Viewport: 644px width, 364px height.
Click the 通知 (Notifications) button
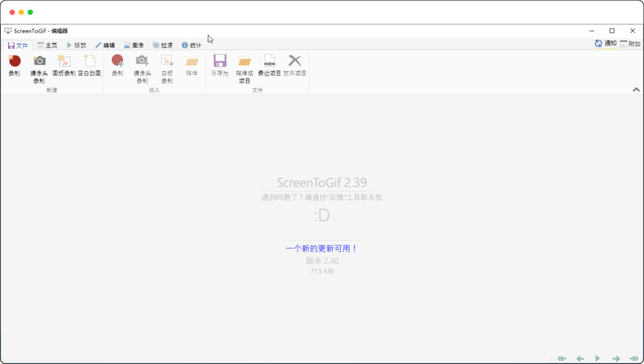point(606,43)
